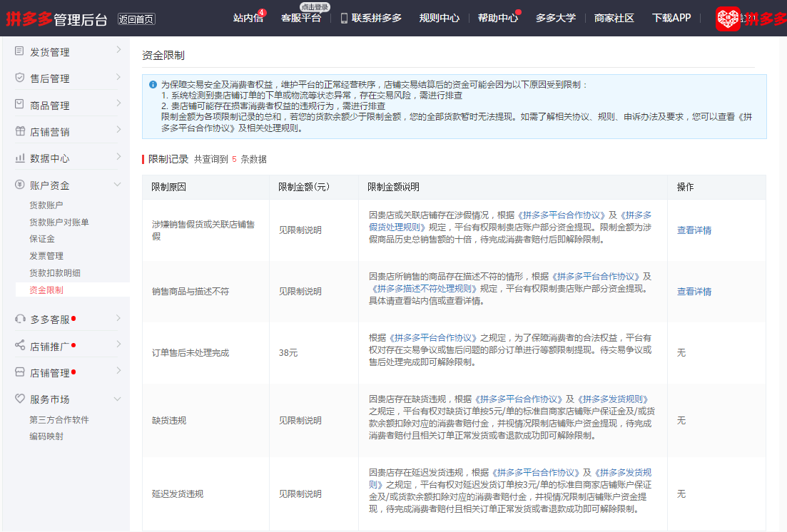Collapse the 账户资金 section arrow
This screenshot has height=532, width=787.
[118, 184]
